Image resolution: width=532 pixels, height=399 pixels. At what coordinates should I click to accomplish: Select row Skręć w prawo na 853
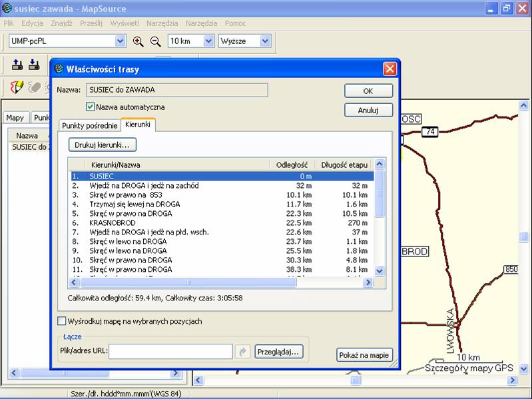tap(222, 195)
